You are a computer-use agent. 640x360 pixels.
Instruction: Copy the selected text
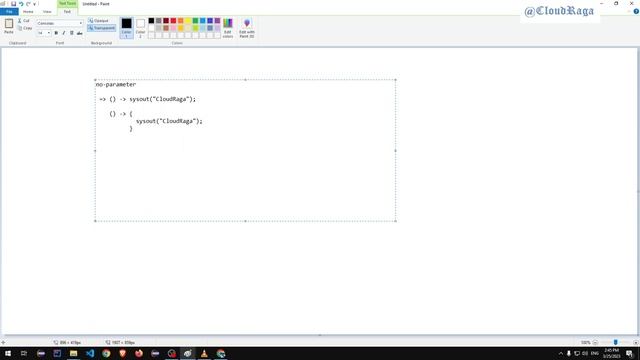(25, 28)
